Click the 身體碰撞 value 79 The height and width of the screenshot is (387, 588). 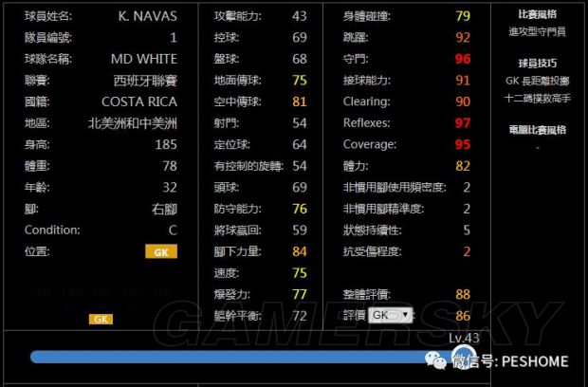coord(463,16)
